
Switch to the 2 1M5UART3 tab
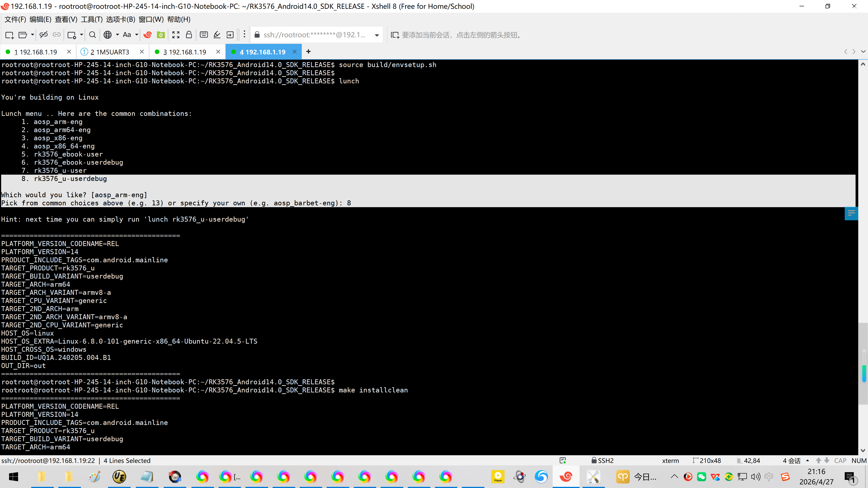(x=109, y=52)
